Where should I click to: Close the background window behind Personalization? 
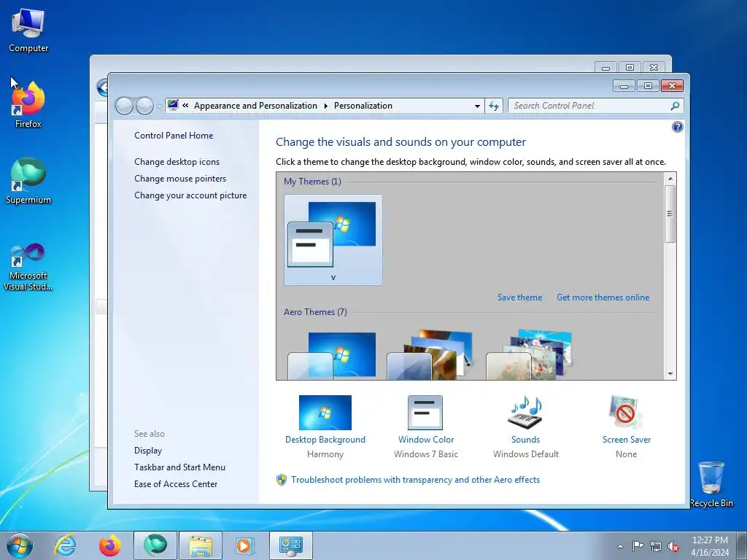[654, 68]
